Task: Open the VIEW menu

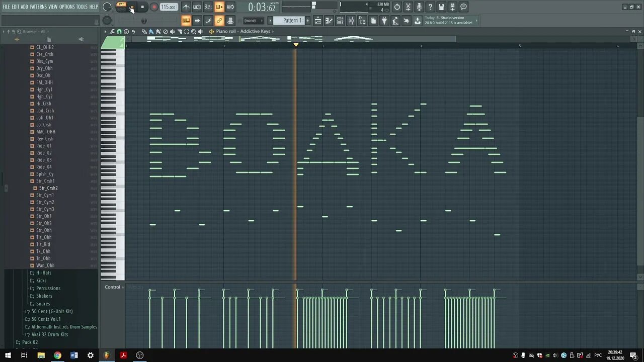Action: pyautogui.click(x=53, y=7)
